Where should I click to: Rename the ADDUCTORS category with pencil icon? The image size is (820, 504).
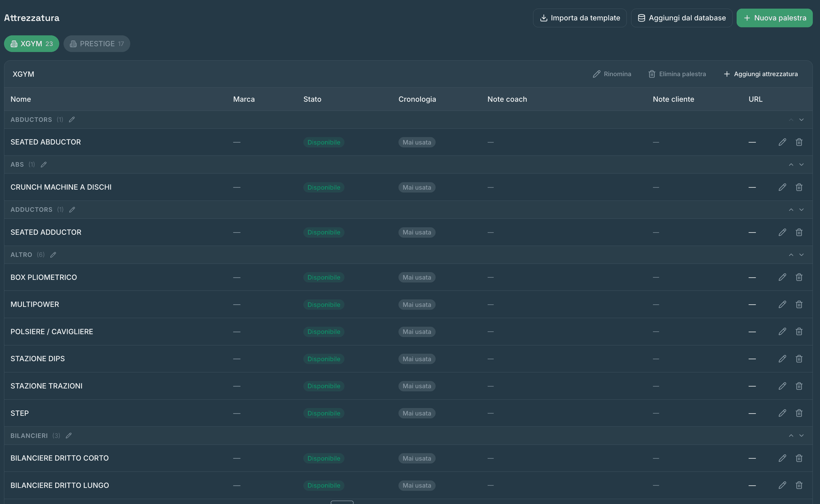[x=72, y=209]
